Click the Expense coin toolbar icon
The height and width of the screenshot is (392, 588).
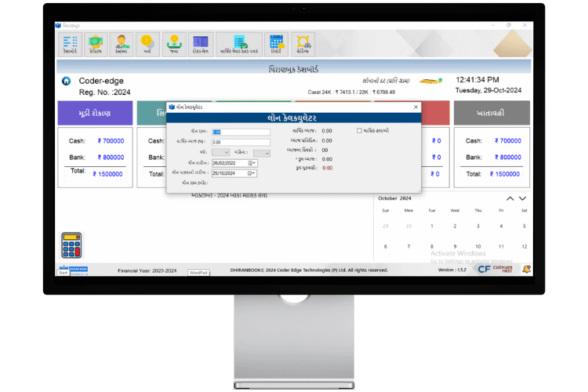coord(146,44)
